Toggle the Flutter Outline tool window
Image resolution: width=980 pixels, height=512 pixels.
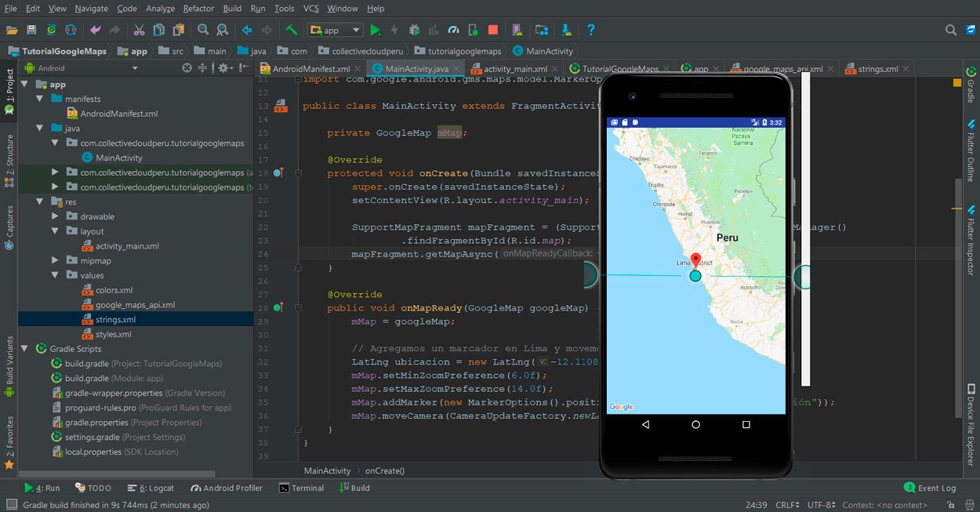point(971,151)
